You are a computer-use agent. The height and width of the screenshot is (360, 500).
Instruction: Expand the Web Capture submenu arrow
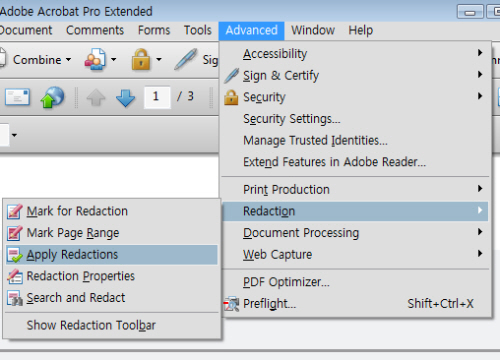click(x=480, y=253)
